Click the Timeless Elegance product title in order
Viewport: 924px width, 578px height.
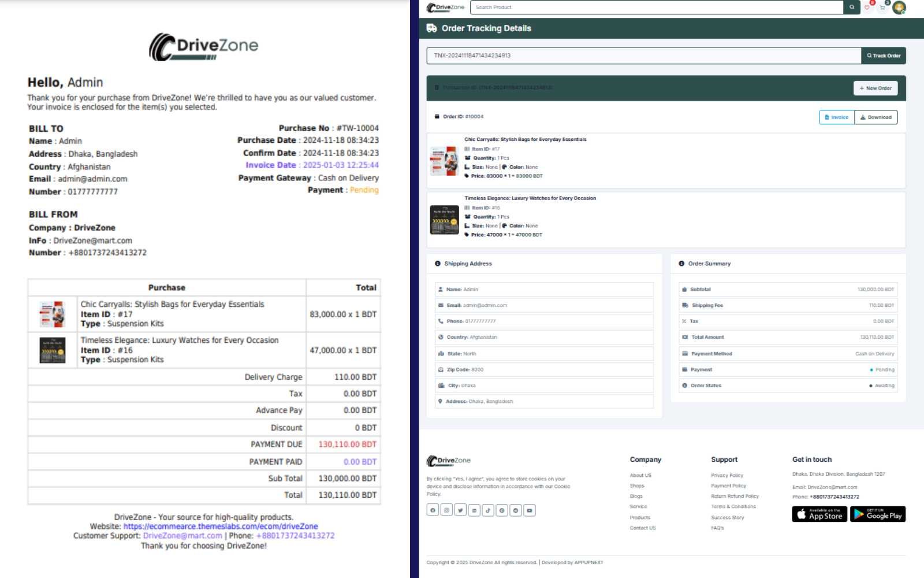[530, 198]
